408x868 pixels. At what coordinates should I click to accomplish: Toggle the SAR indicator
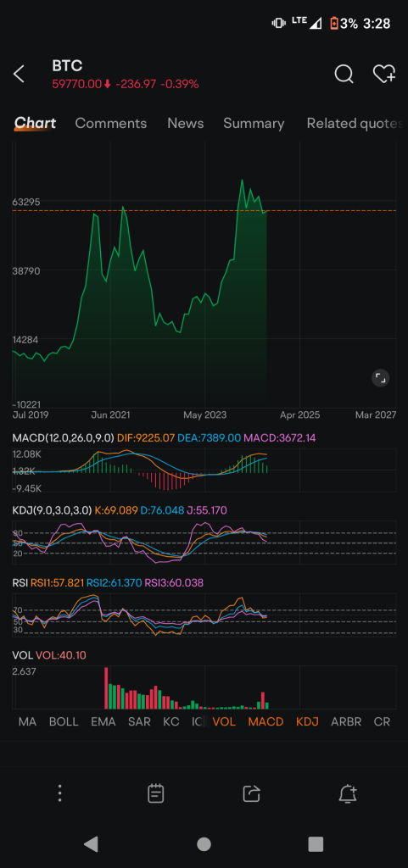pyautogui.click(x=139, y=722)
